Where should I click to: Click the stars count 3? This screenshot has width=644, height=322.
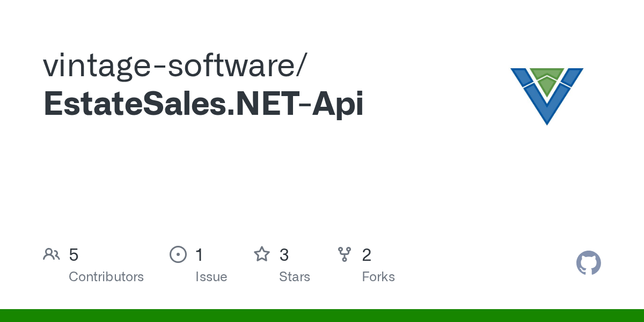pyautogui.click(x=284, y=255)
